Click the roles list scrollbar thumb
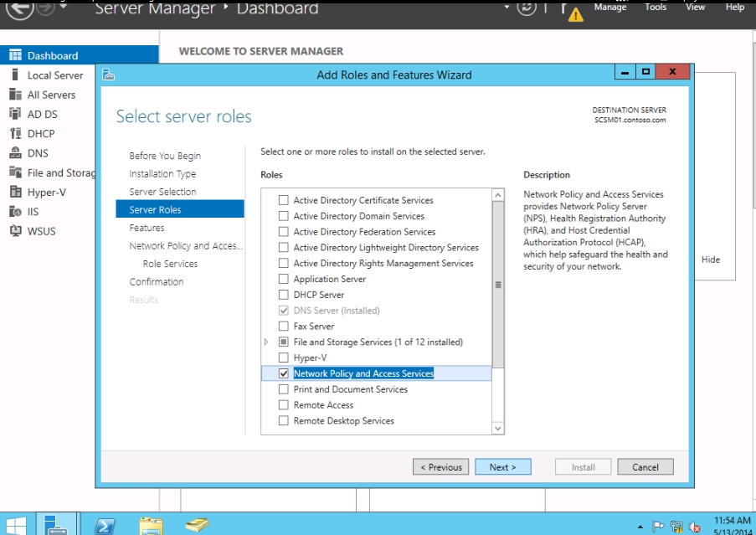The width and height of the screenshot is (756, 535). point(498,285)
